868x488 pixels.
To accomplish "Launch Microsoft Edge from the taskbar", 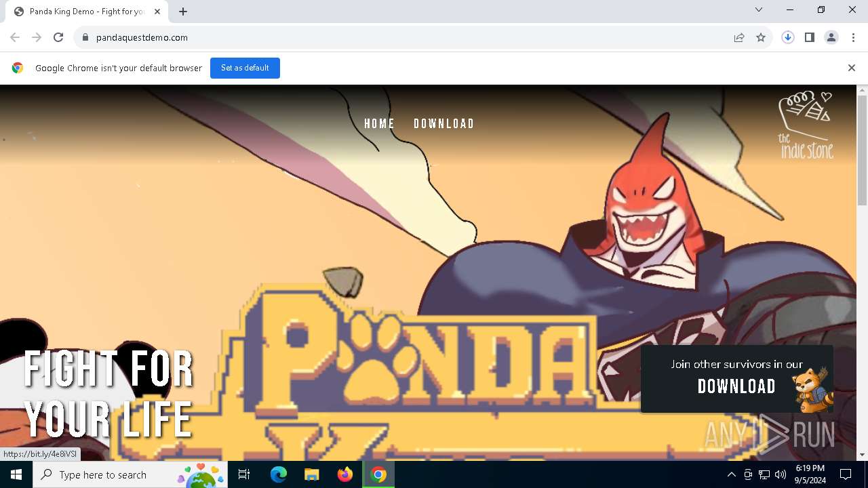I will 279,474.
